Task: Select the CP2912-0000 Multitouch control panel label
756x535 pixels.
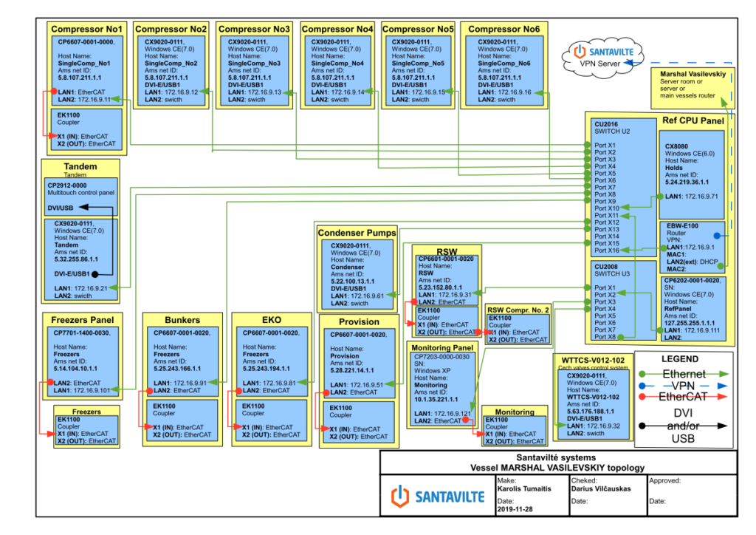Action: [x=80, y=189]
